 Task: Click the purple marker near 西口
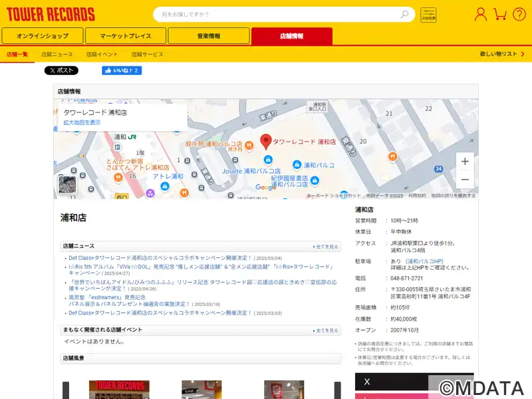150,194
